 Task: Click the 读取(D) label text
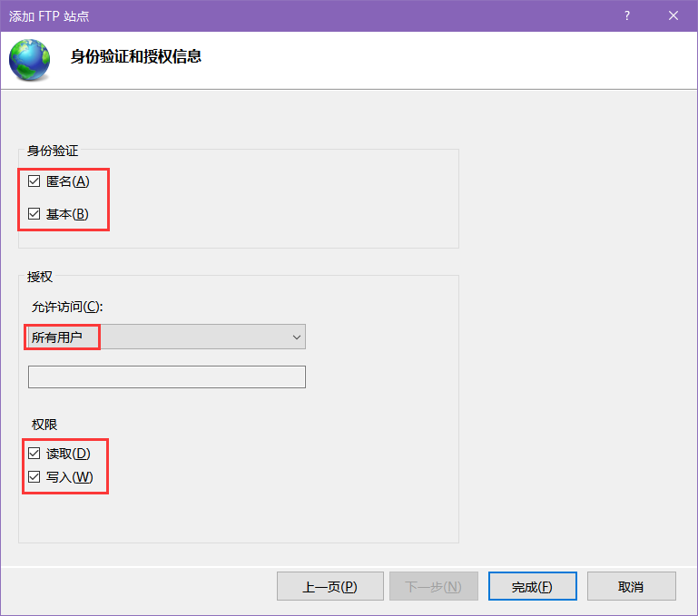[68, 454]
